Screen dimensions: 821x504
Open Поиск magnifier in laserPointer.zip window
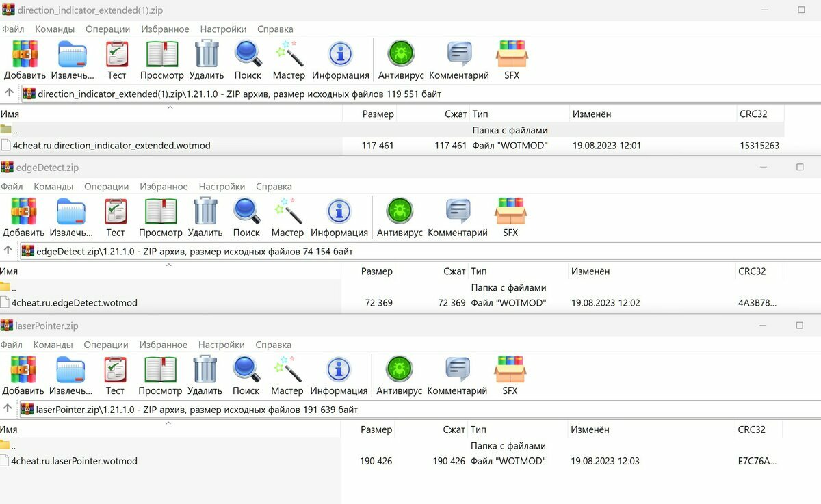246,370
